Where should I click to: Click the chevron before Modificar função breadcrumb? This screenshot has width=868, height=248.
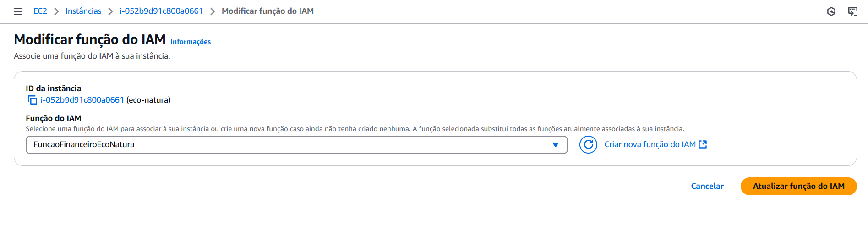[213, 11]
